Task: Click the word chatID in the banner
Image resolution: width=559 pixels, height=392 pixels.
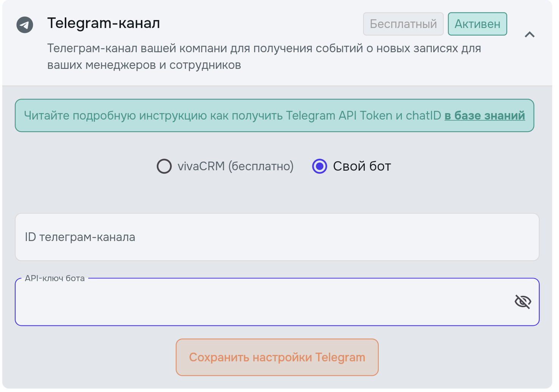Action: (x=423, y=115)
